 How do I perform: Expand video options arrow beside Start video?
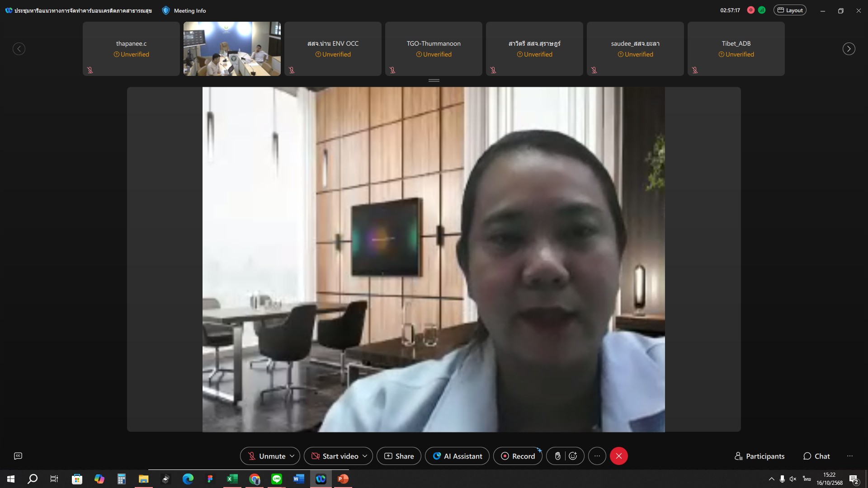coord(365,456)
